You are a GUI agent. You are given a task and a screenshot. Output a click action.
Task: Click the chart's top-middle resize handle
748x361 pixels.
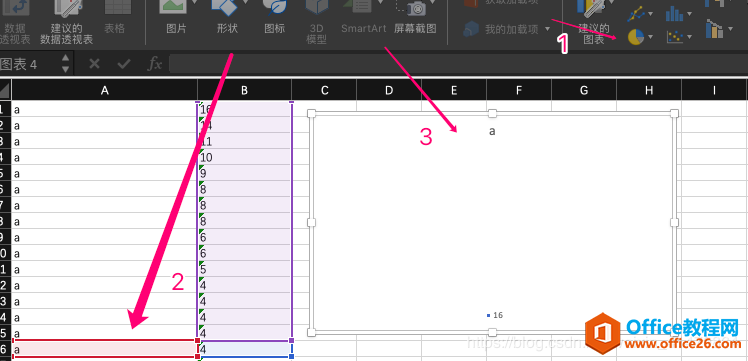point(492,113)
